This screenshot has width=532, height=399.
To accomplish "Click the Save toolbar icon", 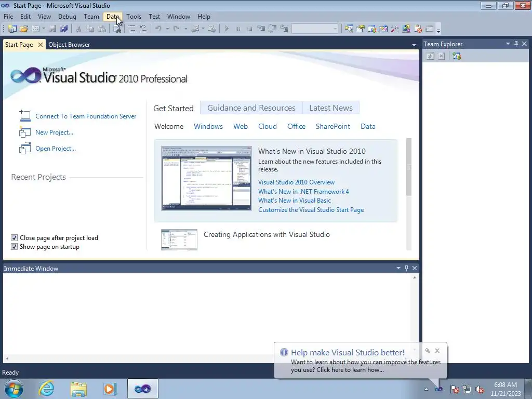I will pyautogui.click(x=52, y=29).
